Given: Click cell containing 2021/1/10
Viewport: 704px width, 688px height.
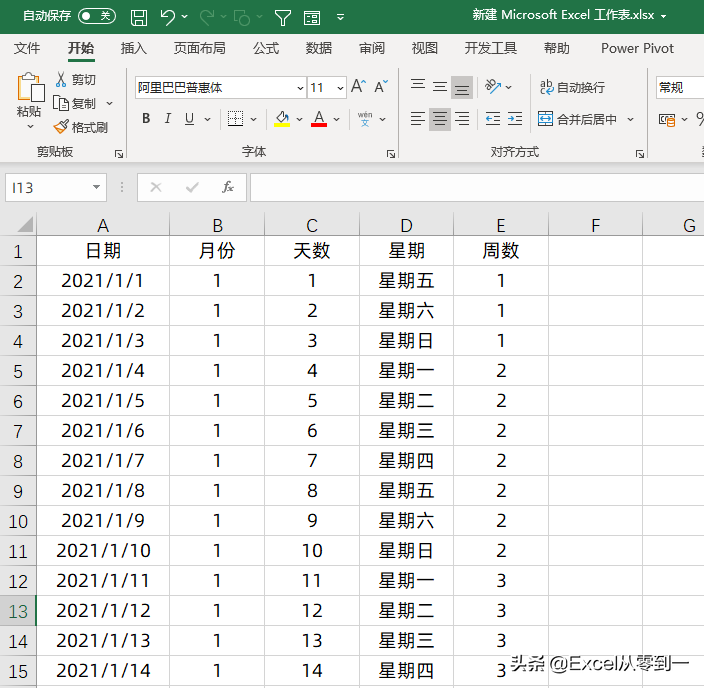Looking at the screenshot, I should point(103,551).
